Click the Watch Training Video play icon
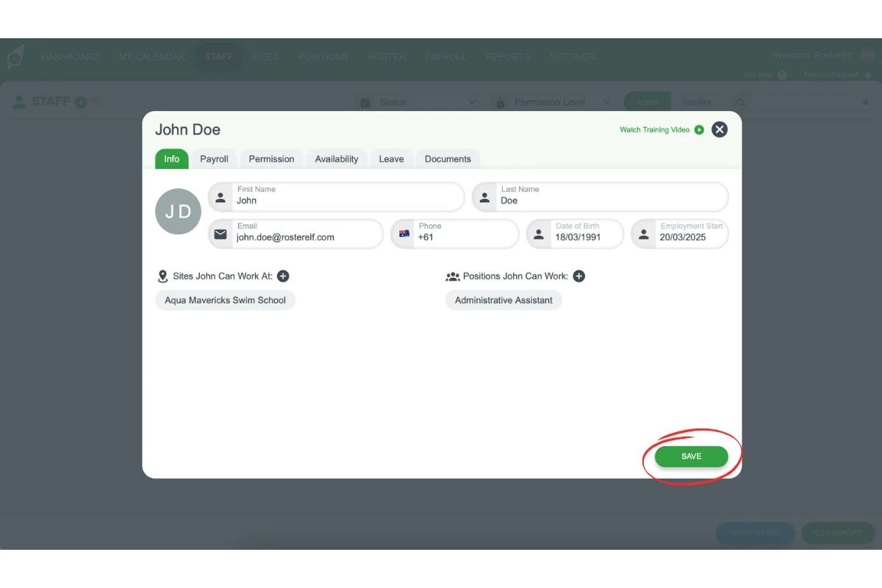Viewport: 882px width, 588px height. [x=699, y=129]
